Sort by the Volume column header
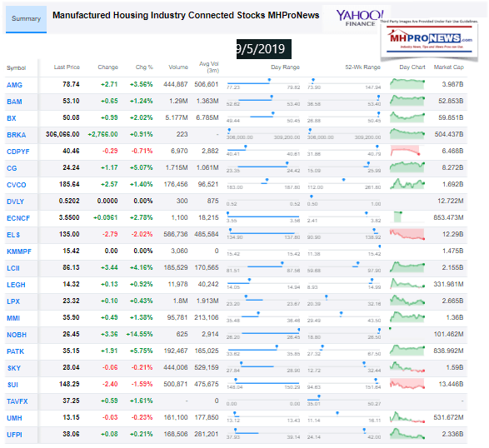 coord(178,67)
